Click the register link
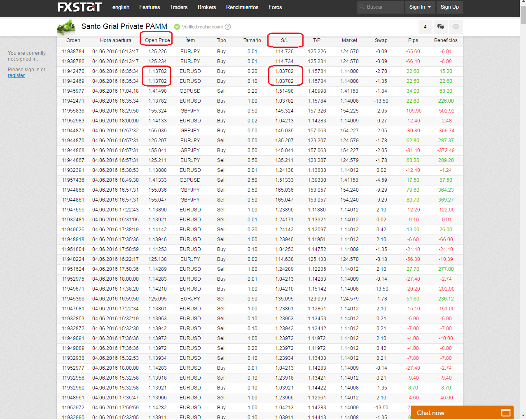The width and height of the screenshot is (526, 420). [x=16, y=75]
